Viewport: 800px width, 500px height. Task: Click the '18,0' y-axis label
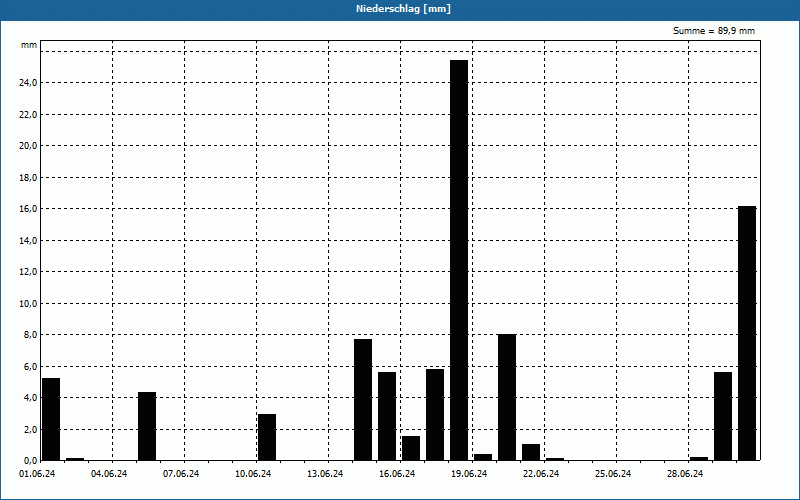[28, 178]
